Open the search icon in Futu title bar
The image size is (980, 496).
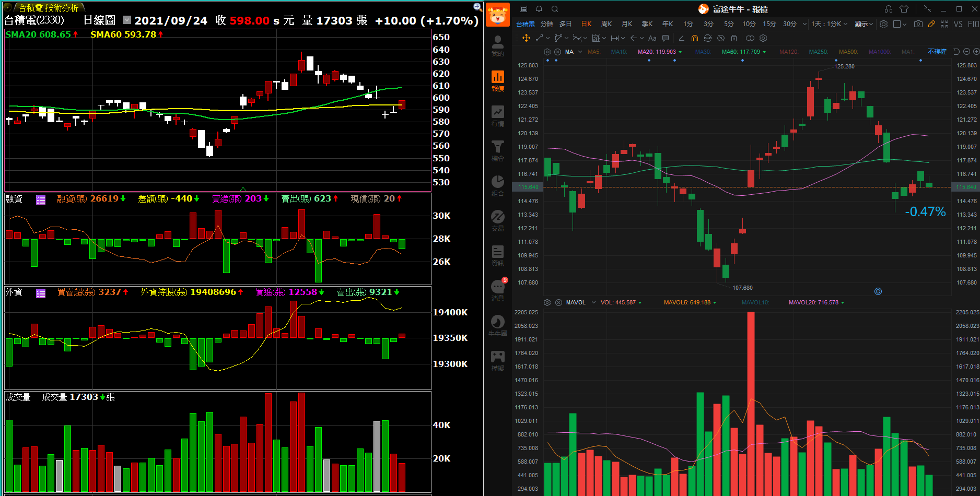[x=555, y=9]
